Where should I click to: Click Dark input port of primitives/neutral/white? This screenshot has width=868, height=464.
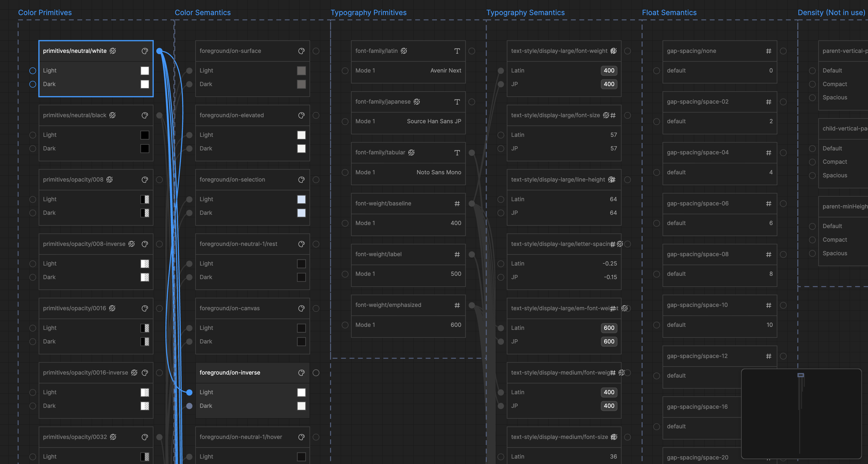coord(33,84)
